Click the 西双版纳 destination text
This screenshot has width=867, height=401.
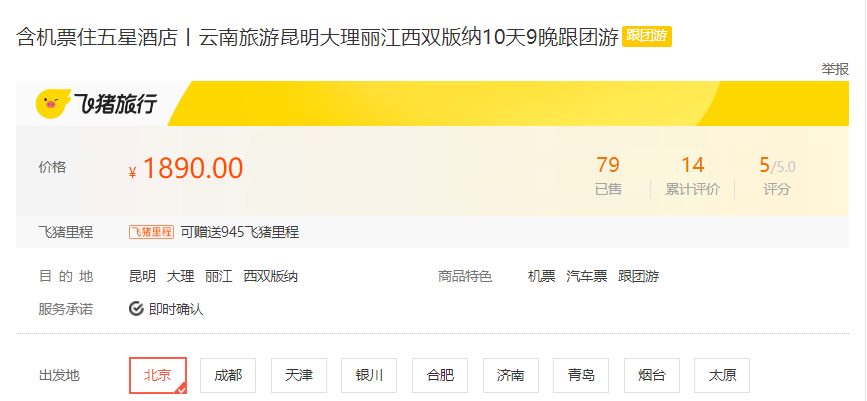click(270, 276)
